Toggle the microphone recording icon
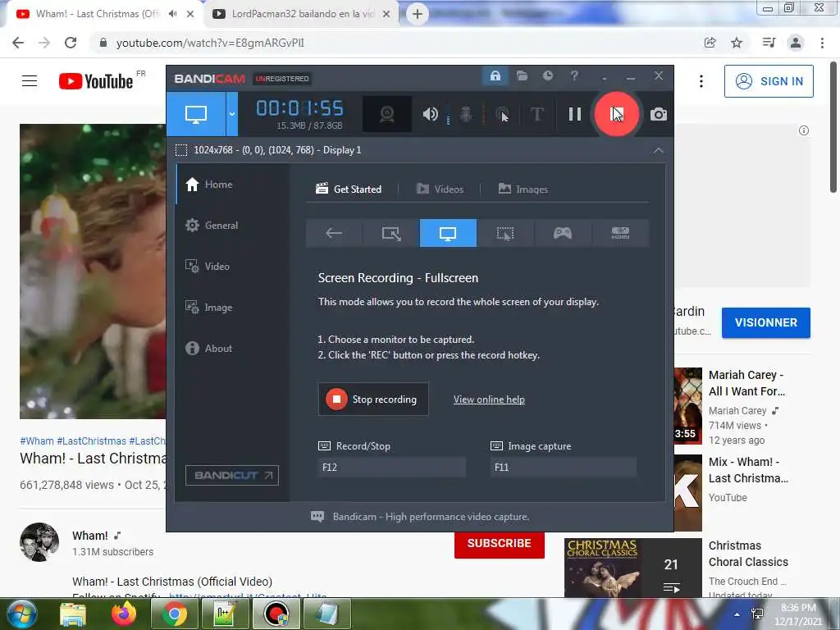The width and height of the screenshot is (840, 630). pyautogui.click(x=466, y=114)
